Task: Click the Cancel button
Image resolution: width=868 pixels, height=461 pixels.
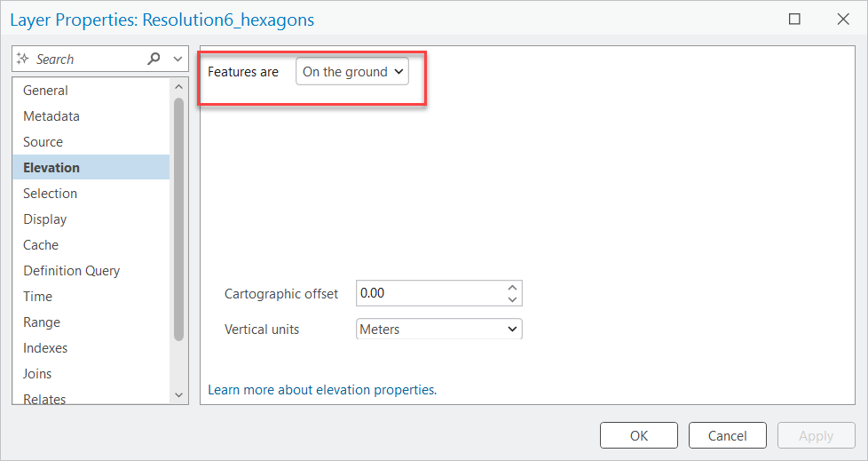Action: coord(728,435)
